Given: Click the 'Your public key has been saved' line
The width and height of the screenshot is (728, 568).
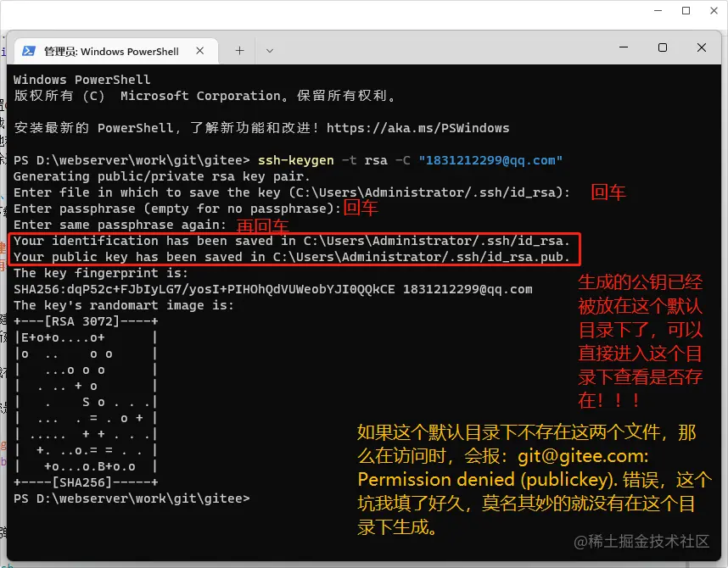Looking at the screenshot, I should pyautogui.click(x=292, y=257).
